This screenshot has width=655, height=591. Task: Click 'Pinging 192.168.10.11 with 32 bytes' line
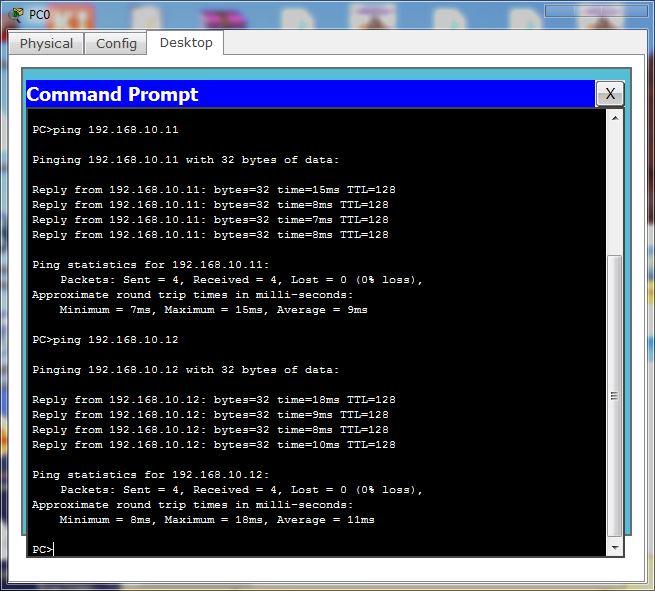click(x=185, y=160)
